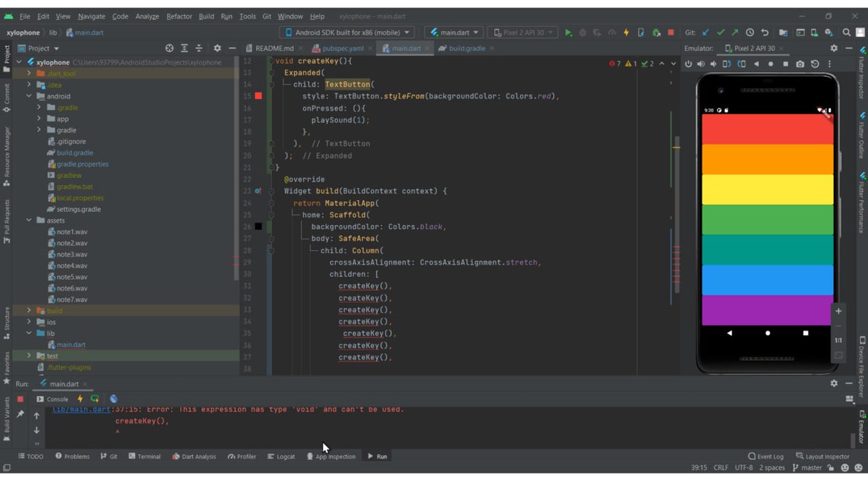Screen dimensions: 868x481
Task: Open the Refactor menu
Action: click(179, 16)
